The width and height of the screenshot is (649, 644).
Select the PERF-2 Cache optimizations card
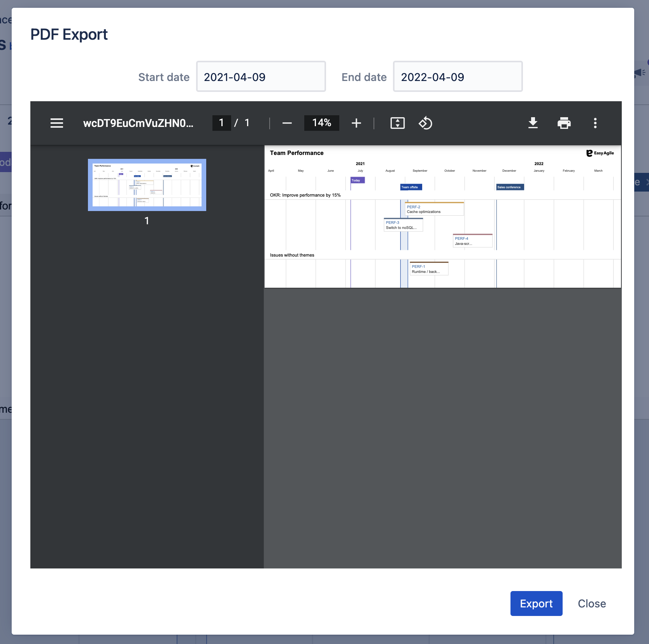point(434,209)
